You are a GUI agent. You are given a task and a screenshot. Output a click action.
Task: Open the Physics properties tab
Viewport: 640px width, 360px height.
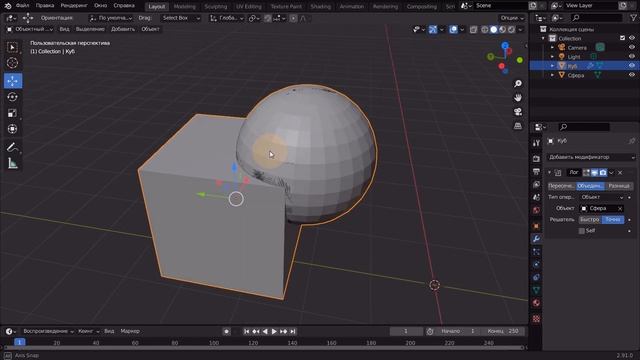tap(536, 264)
